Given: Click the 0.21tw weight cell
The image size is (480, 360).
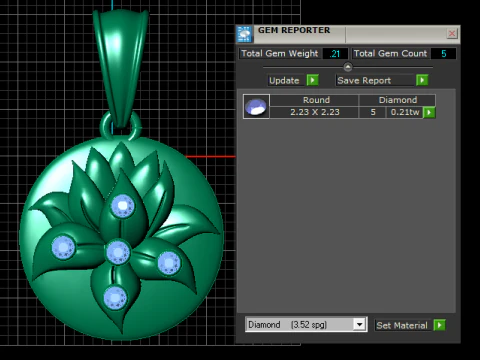Looking at the screenshot, I should coord(405,112).
